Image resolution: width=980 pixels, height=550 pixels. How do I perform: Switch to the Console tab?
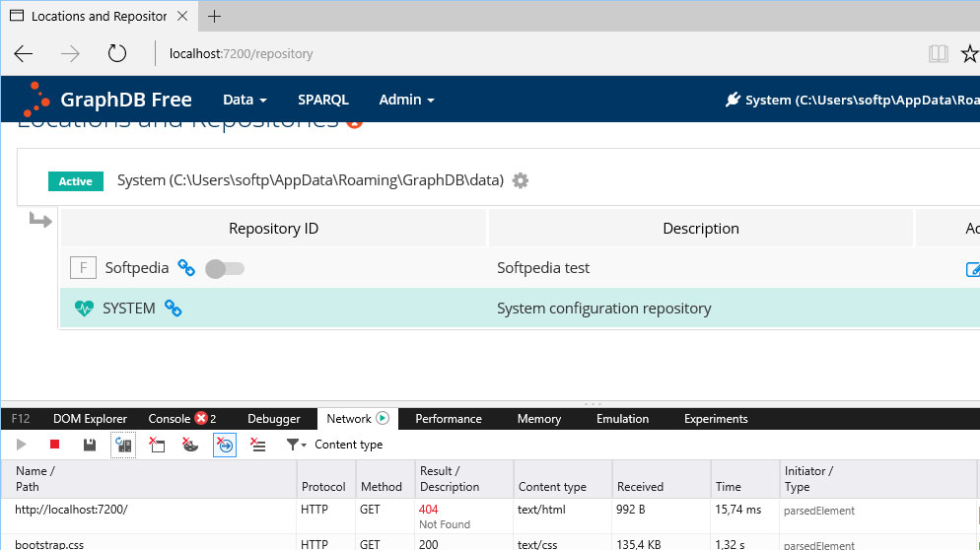click(170, 419)
